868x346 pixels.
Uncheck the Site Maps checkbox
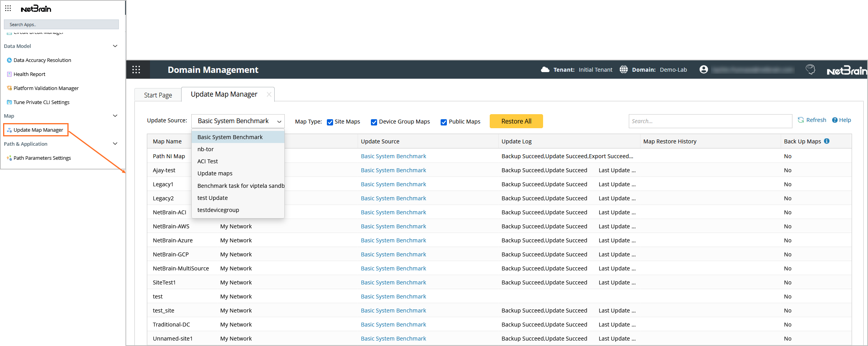[x=330, y=122]
